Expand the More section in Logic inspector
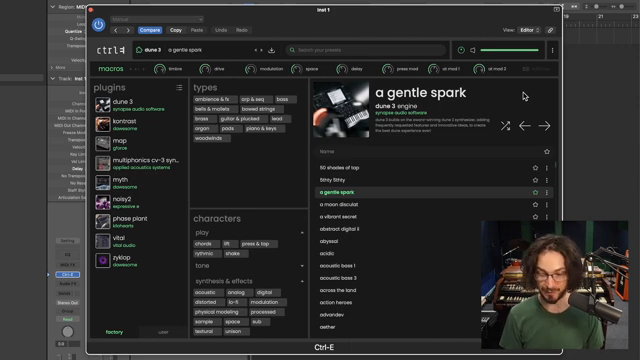Image resolution: width=640 pixels, height=360 pixels. pyautogui.click(x=52, y=68)
